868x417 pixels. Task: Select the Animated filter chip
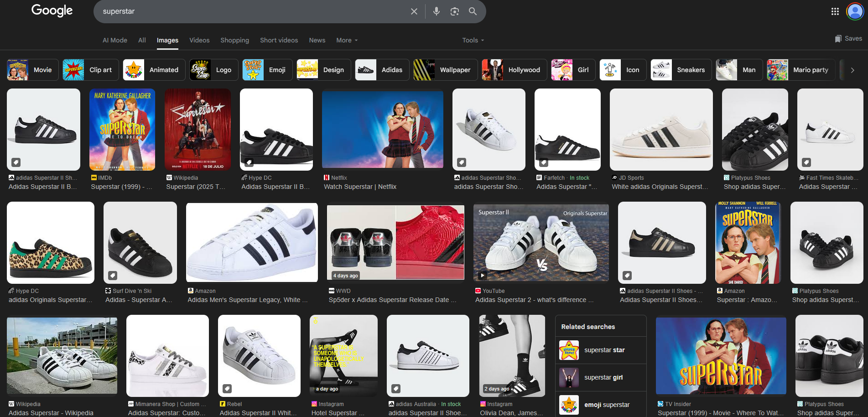coord(154,70)
